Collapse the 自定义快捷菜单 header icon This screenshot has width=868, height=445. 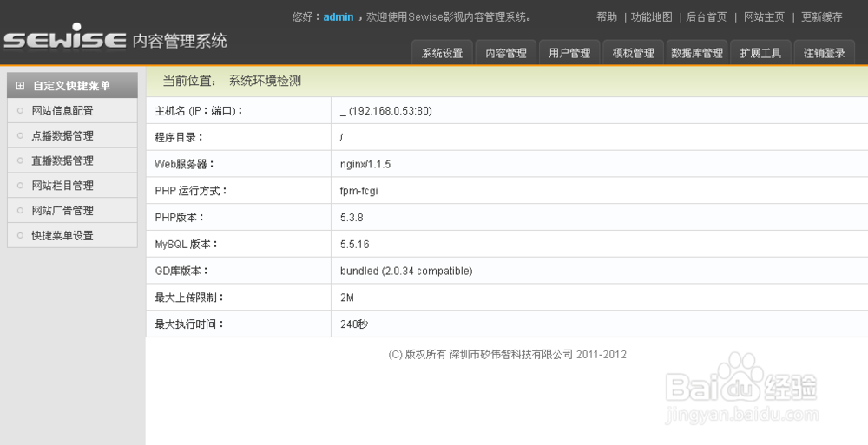pos(21,86)
